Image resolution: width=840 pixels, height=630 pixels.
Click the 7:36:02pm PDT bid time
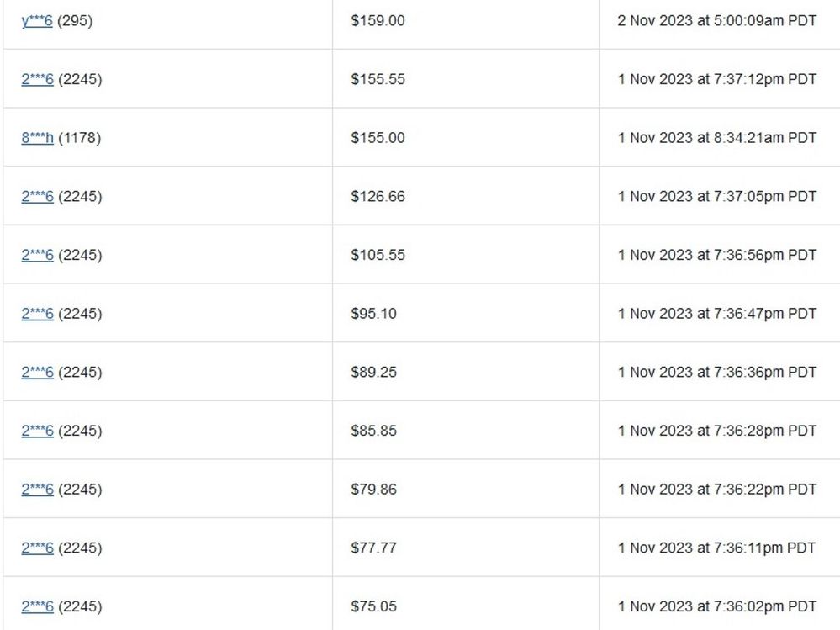pyautogui.click(x=716, y=606)
